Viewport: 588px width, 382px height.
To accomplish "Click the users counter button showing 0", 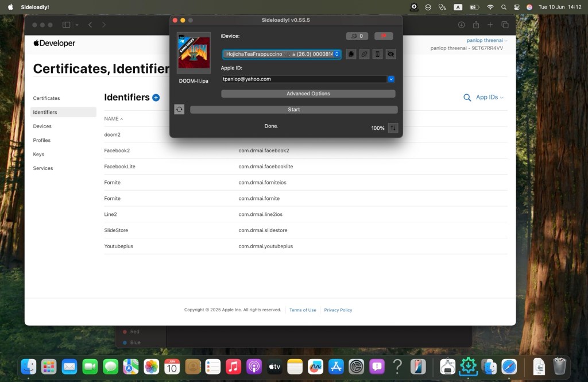I will [357, 36].
